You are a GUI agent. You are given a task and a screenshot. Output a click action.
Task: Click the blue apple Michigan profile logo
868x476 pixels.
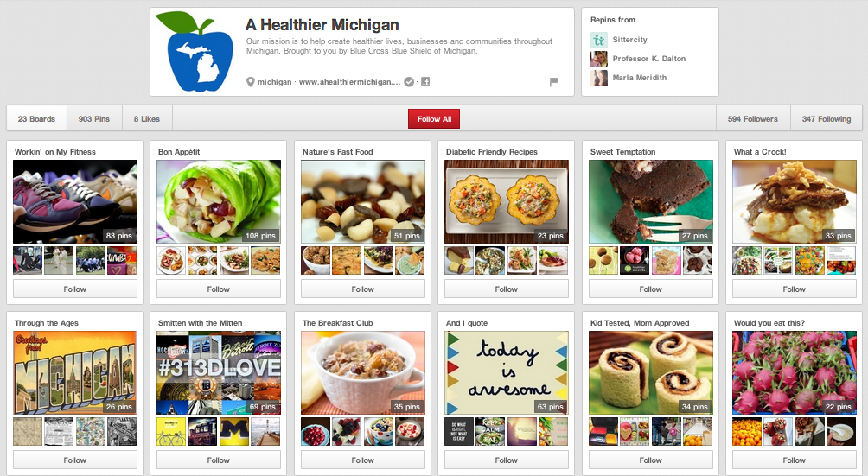point(195,52)
